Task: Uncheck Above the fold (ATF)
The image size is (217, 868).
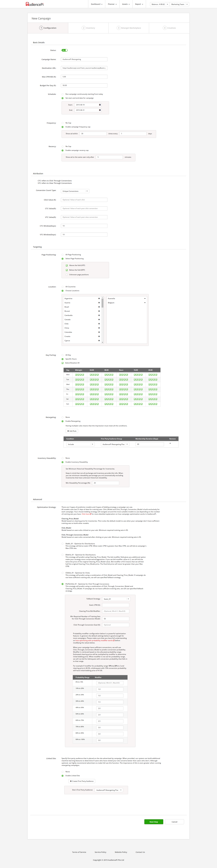Action: pyautogui.click(x=67, y=266)
